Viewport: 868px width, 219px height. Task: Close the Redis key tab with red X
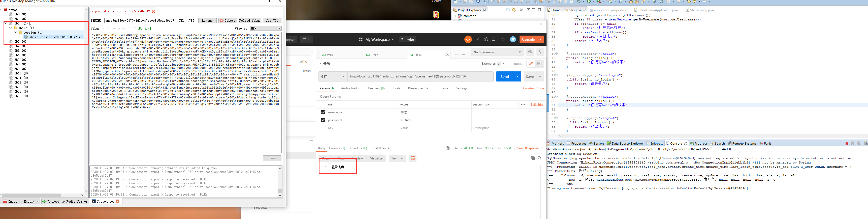(154, 11)
